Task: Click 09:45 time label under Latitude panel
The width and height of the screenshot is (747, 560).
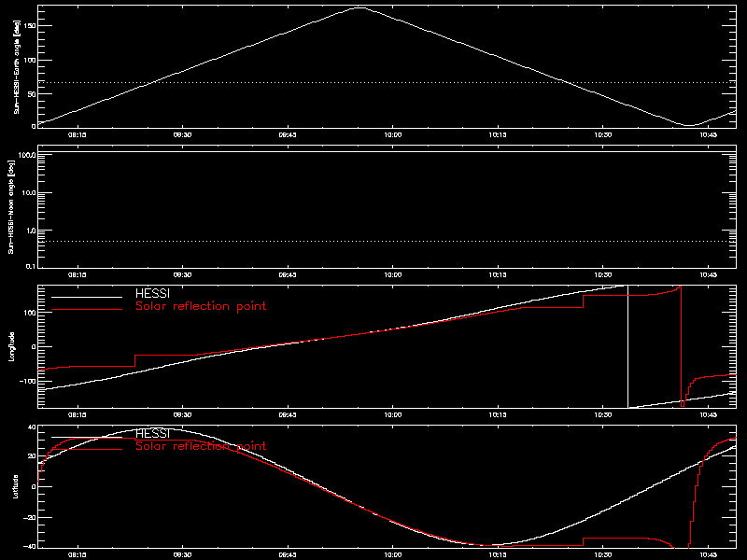Action: (x=288, y=554)
